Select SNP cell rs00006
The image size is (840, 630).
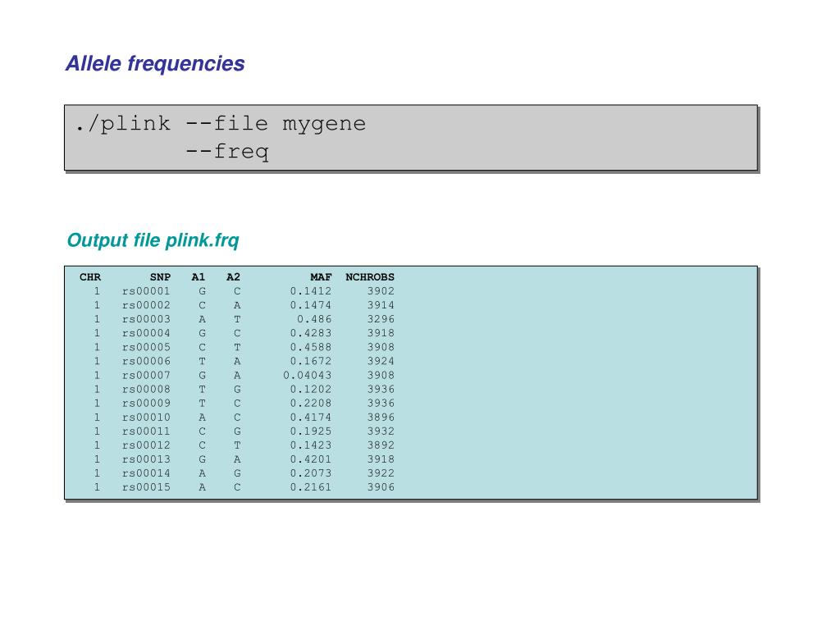[x=146, y=361]
